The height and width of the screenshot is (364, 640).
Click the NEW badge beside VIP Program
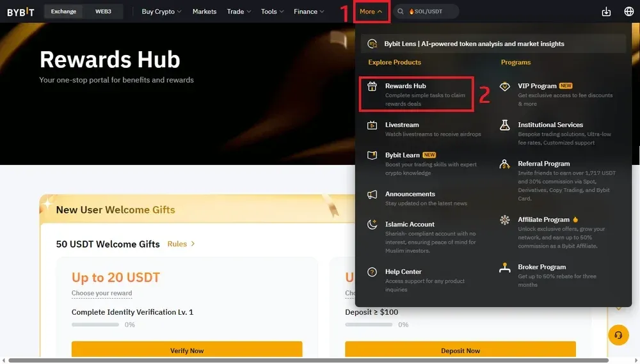pos(566,86)
